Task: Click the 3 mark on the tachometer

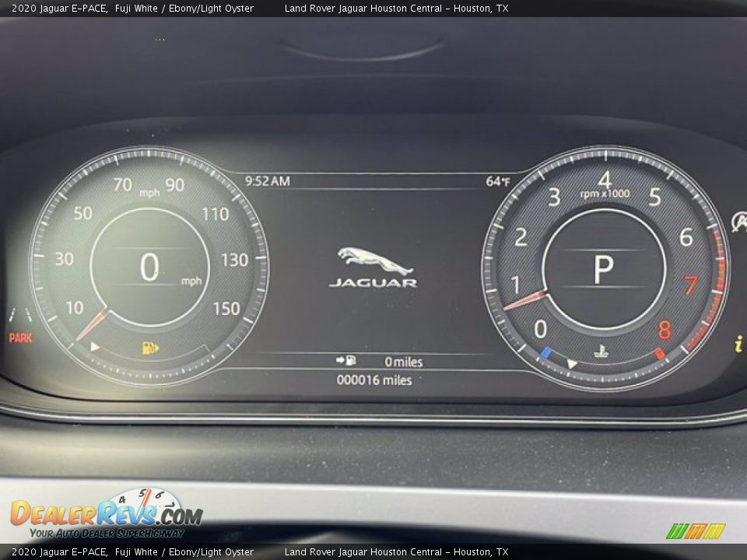Action: (554, 197)
